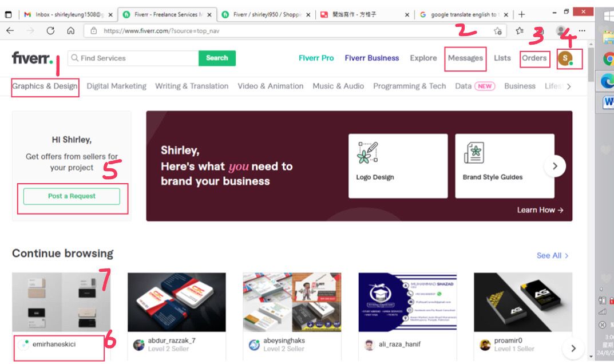Click the Fiverr logo

(x=32, y=58)
